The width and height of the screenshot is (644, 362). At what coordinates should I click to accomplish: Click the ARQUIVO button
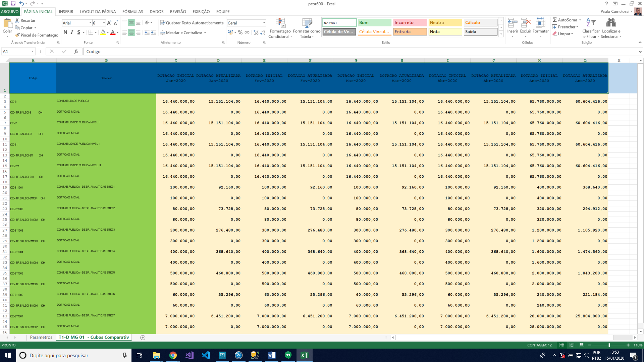[x=10, y=12]
